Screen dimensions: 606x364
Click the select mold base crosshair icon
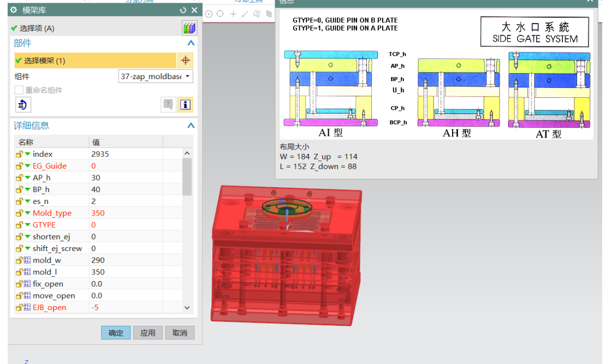point(185,60)
